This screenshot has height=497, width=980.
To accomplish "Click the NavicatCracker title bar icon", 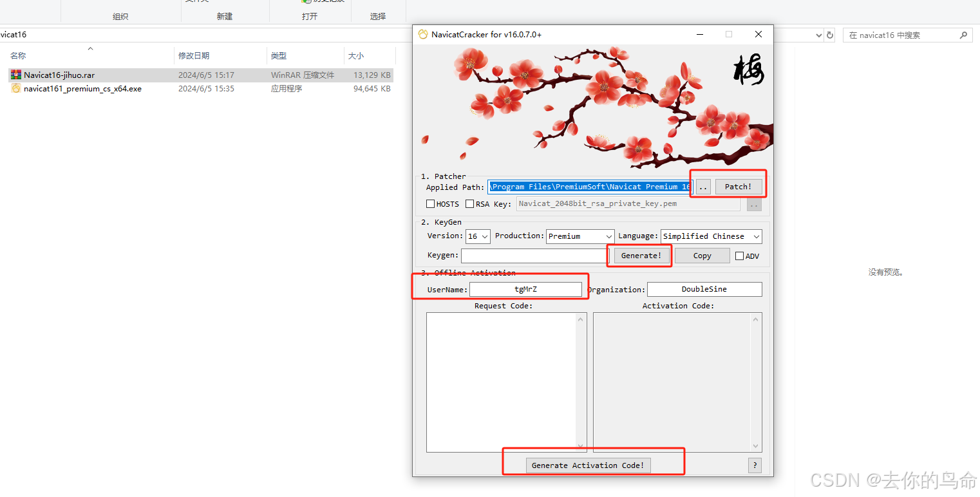I will coord(423,34).
